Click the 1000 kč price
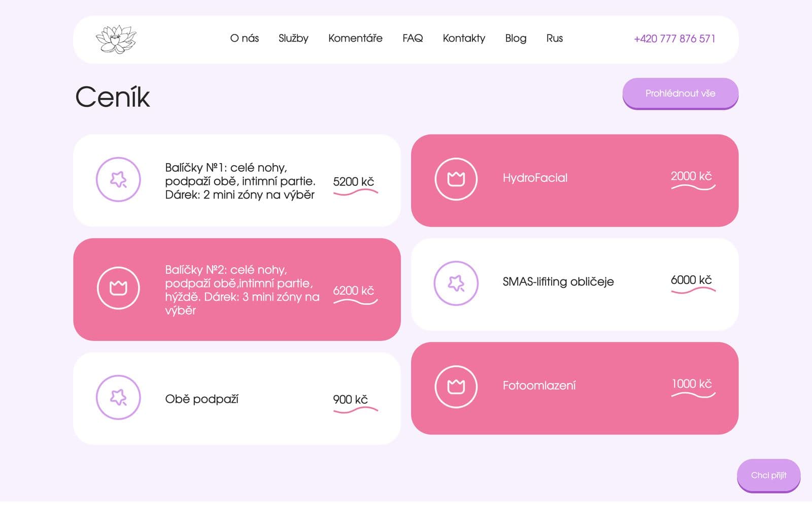 [692, 384]
